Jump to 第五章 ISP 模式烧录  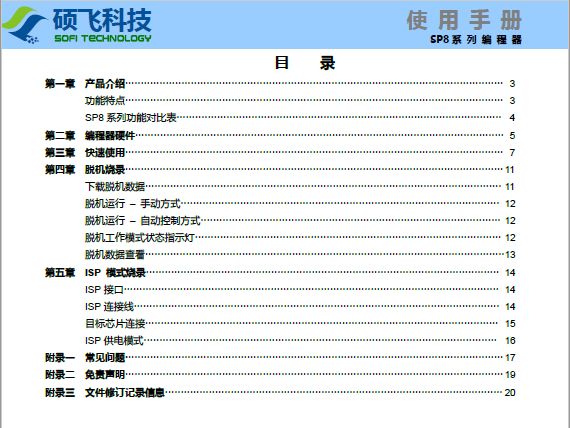[280, 272]
